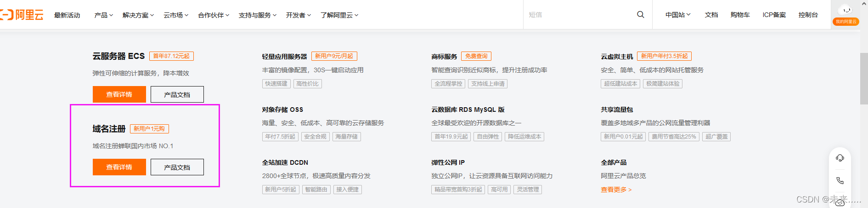Open the 域名注册 heading
The image size is (868, 208).
pyautogui.click(x=109, y=129)
